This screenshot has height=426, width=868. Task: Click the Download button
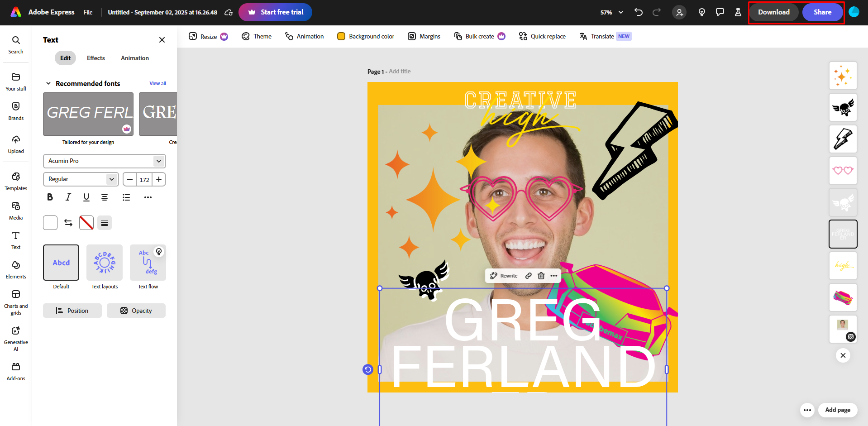(x=774, y=12)
